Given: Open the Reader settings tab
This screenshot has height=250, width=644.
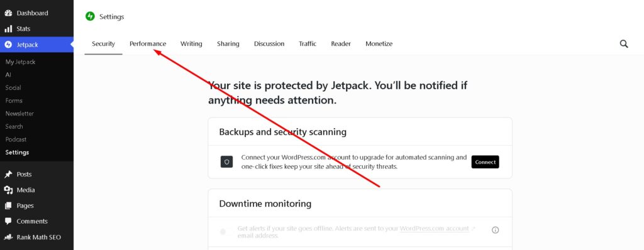Looking at the screenshot, I should 341,44.
